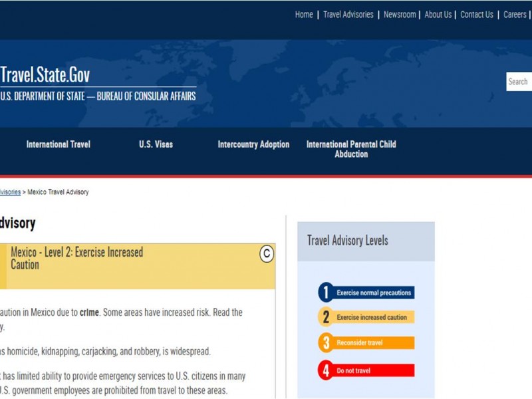
Task: Click the circled C icon on the Mexico advisory banner
Action: [x=267, y=254]
